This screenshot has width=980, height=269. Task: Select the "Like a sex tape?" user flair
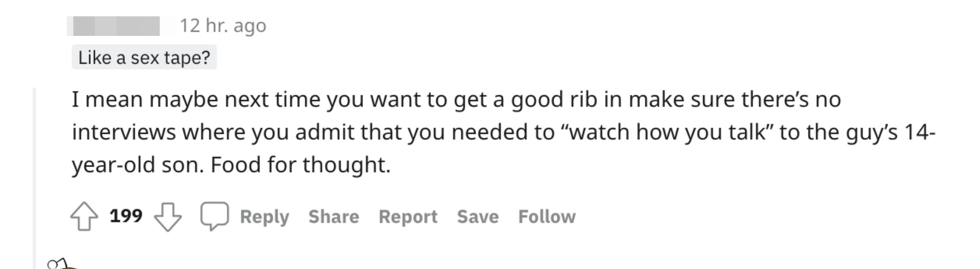(144, 57)
